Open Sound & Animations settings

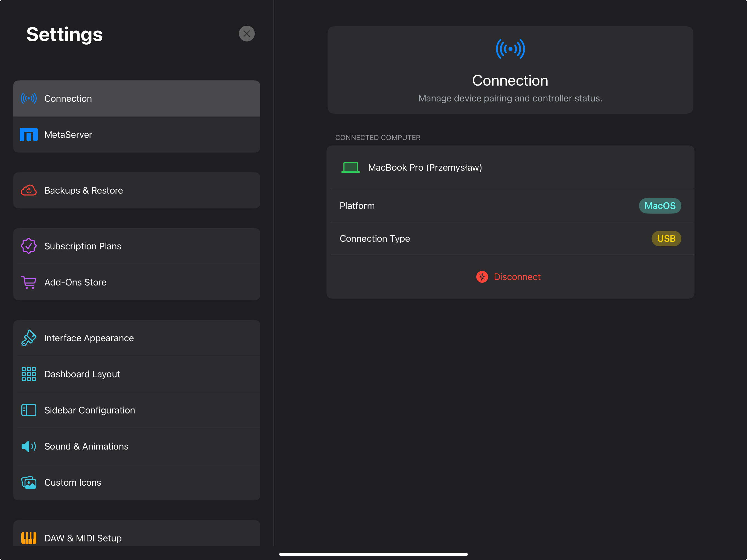(136, 446)
